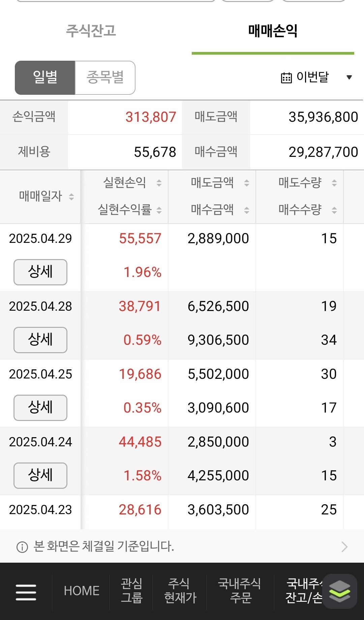Sort by 매수수량 column arrows
Screen dimensions: 364x620
click(334, 210)
